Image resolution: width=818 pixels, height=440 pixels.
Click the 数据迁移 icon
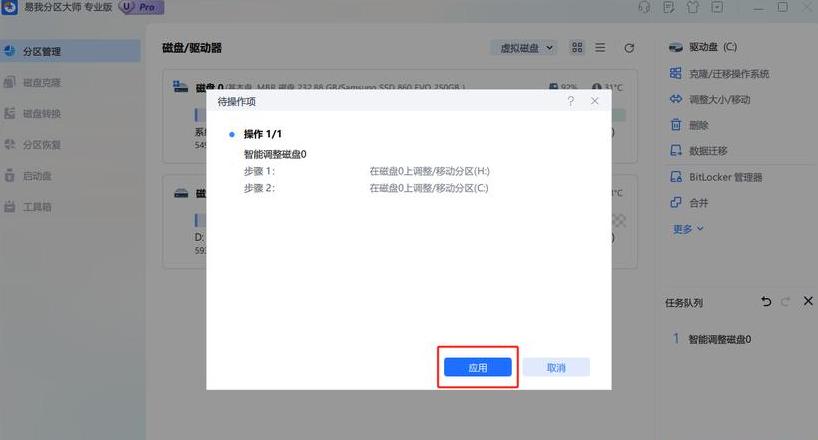(x=676, y=150)
